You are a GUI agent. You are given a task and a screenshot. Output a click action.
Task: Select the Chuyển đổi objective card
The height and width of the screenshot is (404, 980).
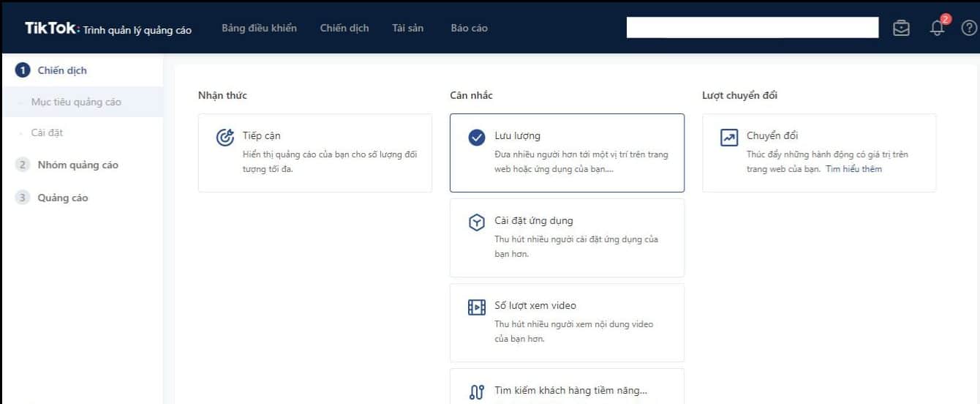click(818, 153)
